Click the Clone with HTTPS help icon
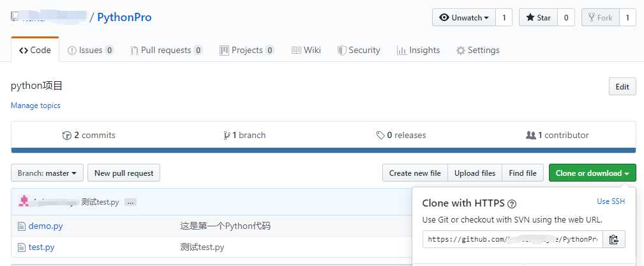Screen dimensions: 644x266 tap(512, 203)
